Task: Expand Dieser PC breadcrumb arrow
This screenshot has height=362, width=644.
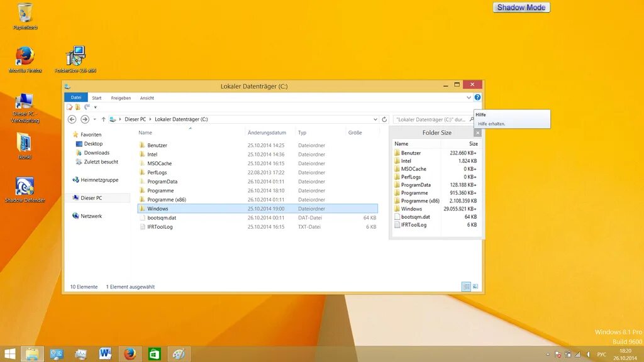Action: (x=149, y=119)
